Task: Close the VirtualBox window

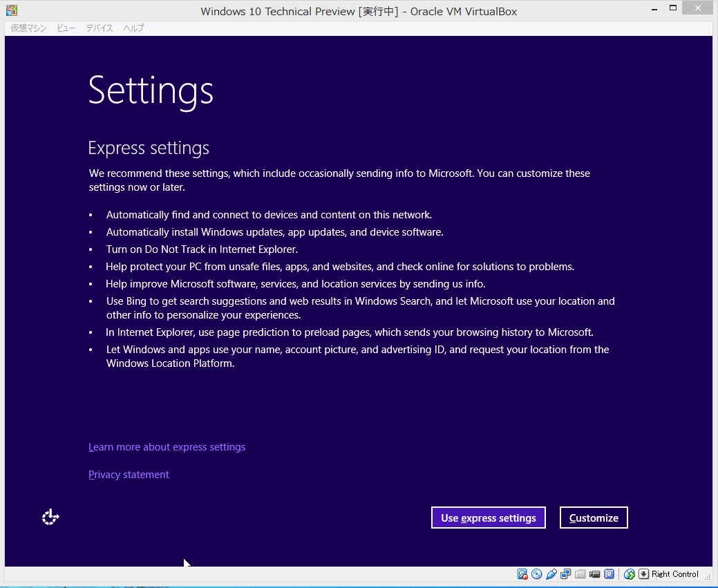Action: pyautogui.click(x=697, y=8)
